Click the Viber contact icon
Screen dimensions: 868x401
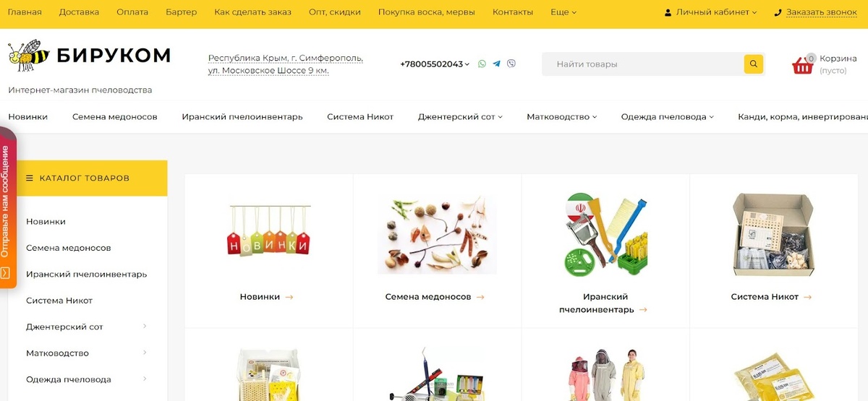click(512, 64)
